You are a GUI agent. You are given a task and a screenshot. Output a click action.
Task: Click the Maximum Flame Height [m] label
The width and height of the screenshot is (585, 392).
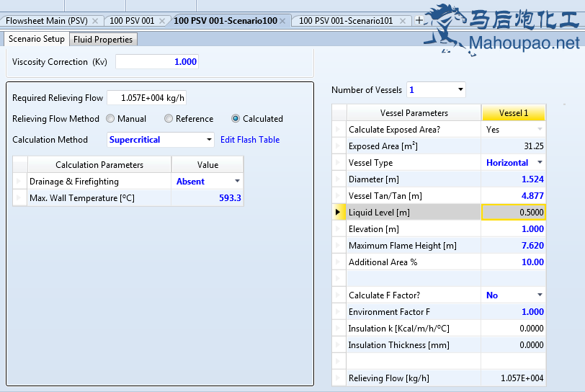click(403, 246)
